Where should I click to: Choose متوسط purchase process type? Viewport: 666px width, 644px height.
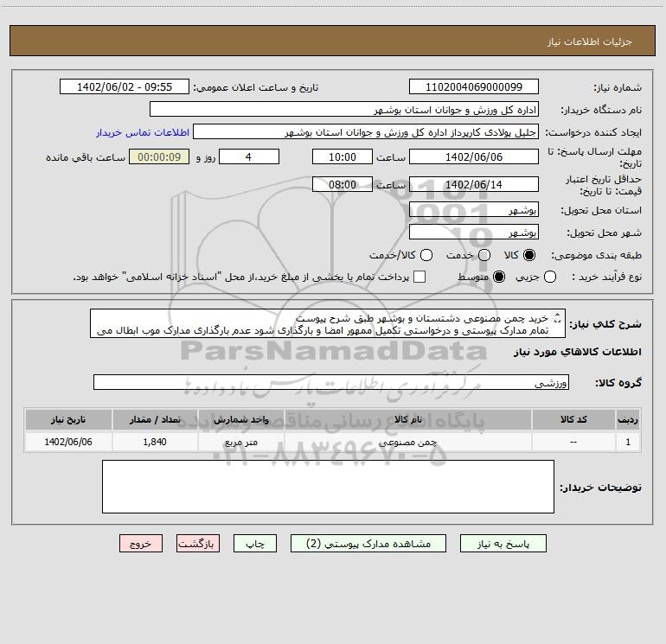(499, 277)
